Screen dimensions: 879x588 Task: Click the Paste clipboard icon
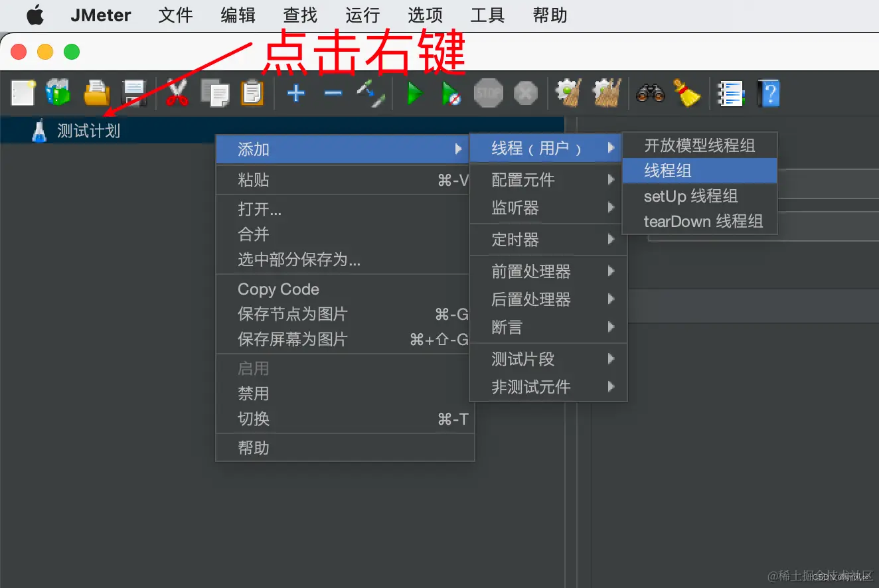click(252, 93)
